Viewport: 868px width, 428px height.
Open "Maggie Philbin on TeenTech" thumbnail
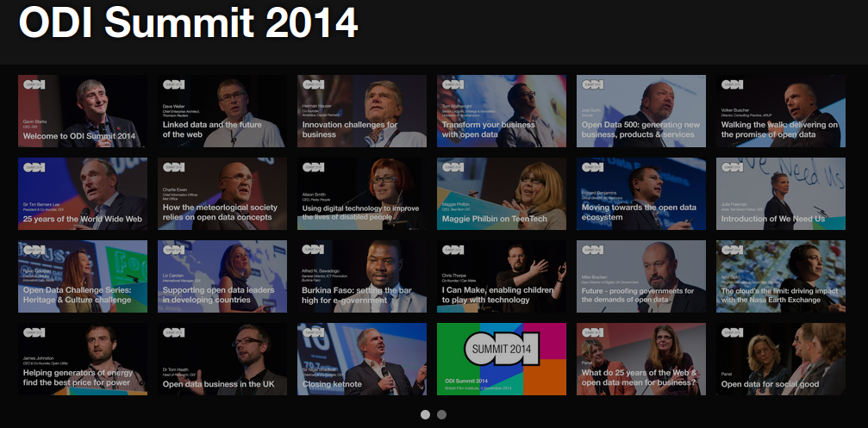[x=502, y=194]
